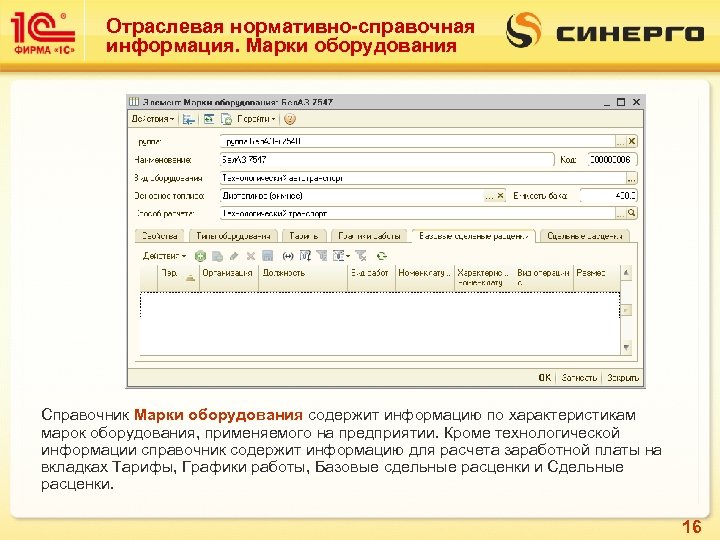Click the interval (↔) icon in table toolbar
The height and width of the screenshot is (540, 720).
point(288,256)
